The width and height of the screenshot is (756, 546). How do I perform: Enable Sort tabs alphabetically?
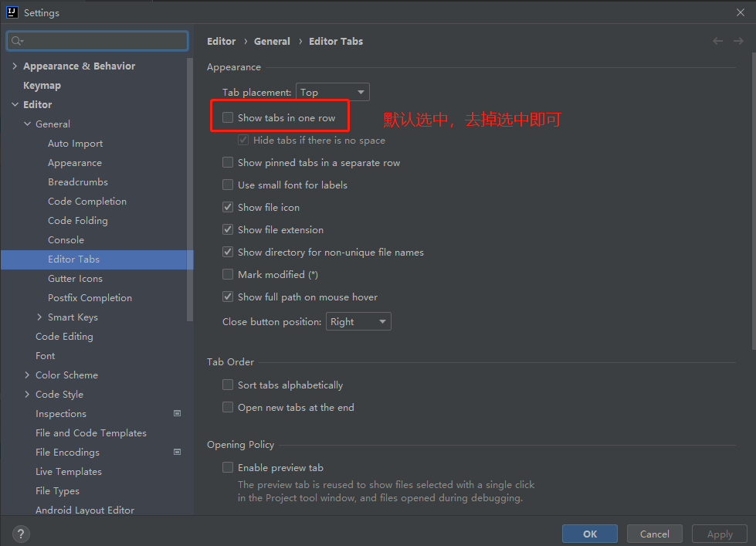tap(228, 385)
